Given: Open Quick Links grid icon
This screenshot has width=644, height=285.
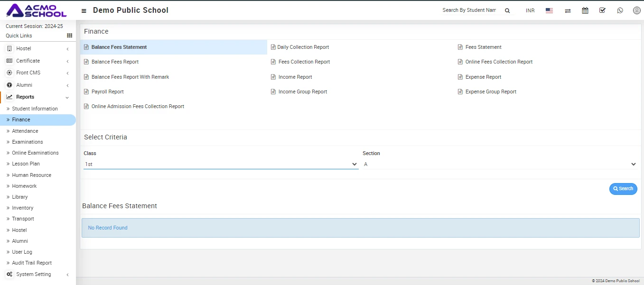Looking at the screenshot, I should [x=69, y=36].
